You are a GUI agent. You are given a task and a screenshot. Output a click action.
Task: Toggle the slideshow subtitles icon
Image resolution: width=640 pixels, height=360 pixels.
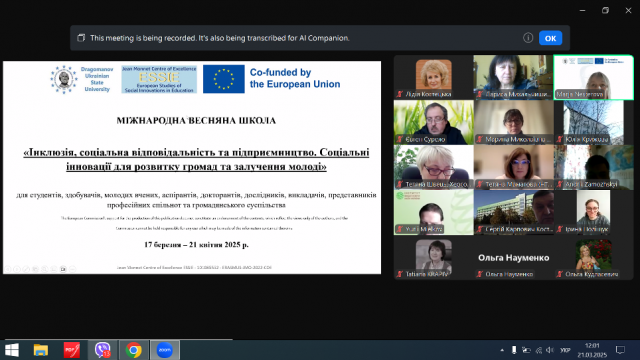pos(53,269)
